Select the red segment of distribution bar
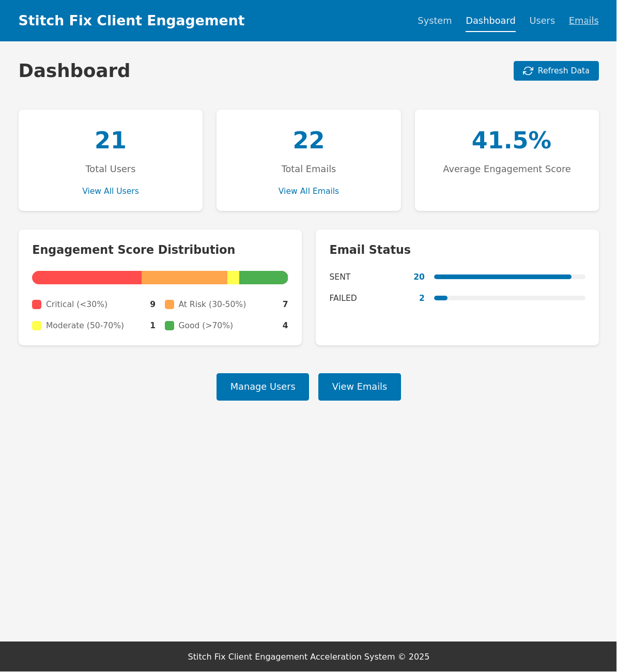 click(87, 278)
